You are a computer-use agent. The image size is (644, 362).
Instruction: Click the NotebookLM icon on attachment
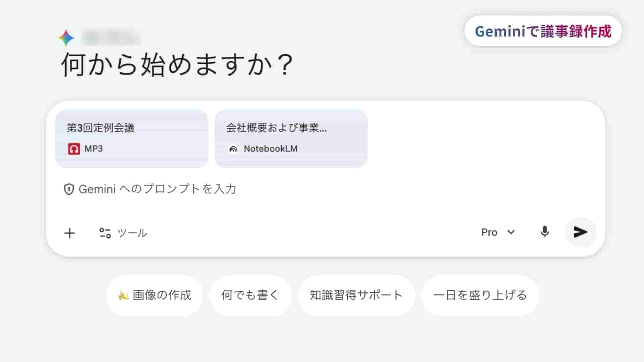233,149
